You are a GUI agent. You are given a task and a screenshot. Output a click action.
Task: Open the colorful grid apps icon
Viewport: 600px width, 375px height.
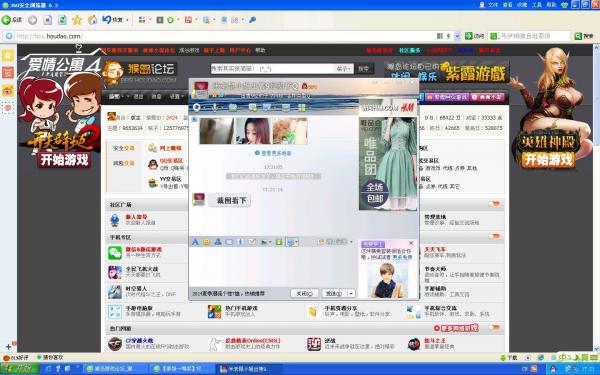142,20
